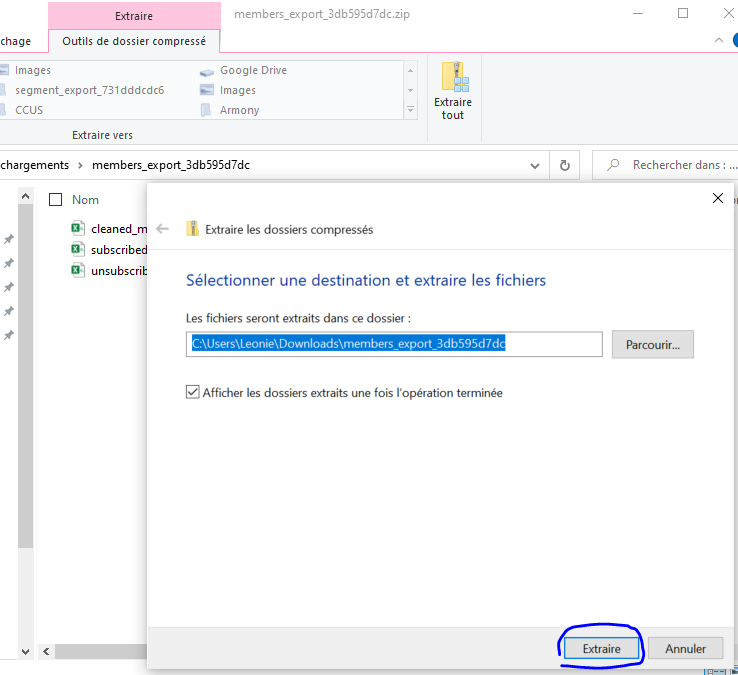Click Excel icon of cleaned_m file
Viewport: 738px width, 675px height.
tap(78, 228)
